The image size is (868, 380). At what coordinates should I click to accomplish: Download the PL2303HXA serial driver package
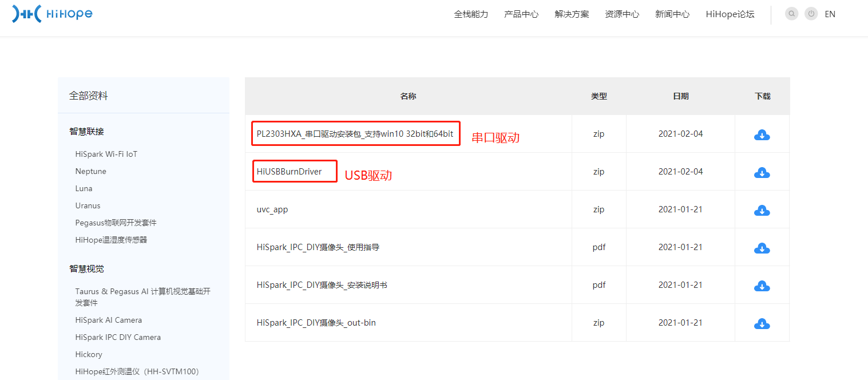(762, 135)
